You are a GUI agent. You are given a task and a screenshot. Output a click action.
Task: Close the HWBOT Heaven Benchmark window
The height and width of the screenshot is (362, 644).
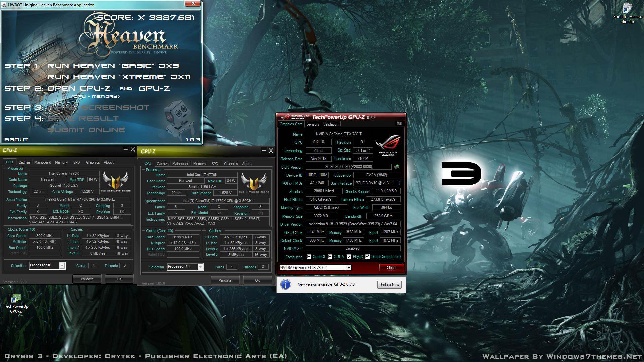tap(193, 3)
